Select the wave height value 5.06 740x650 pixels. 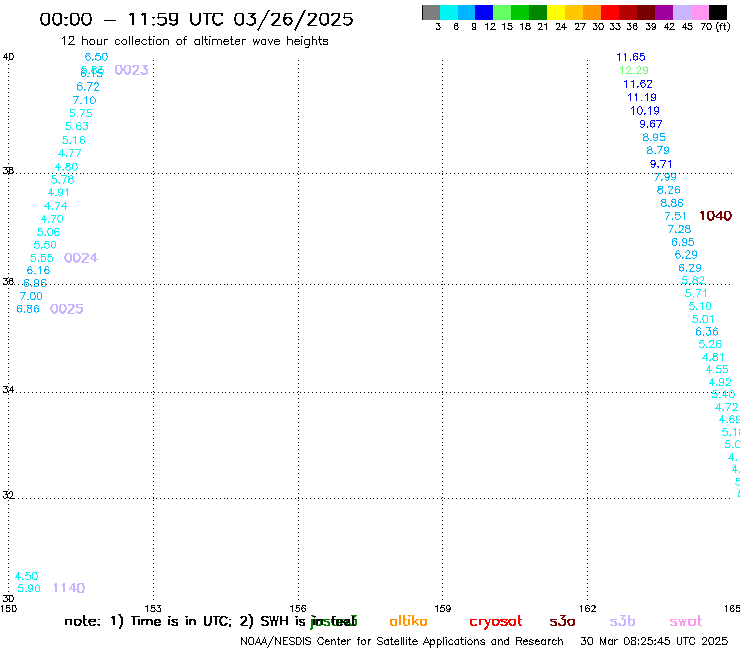pos(48,232)
